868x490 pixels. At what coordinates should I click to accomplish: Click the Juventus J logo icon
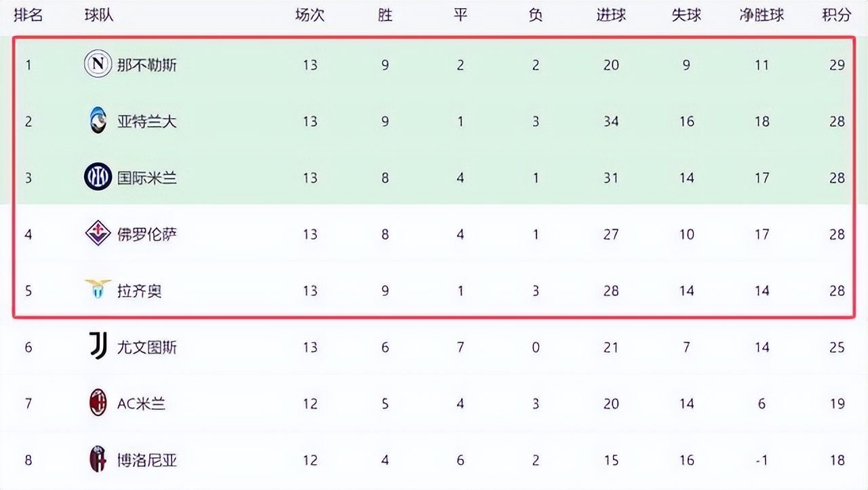[98, 347]
